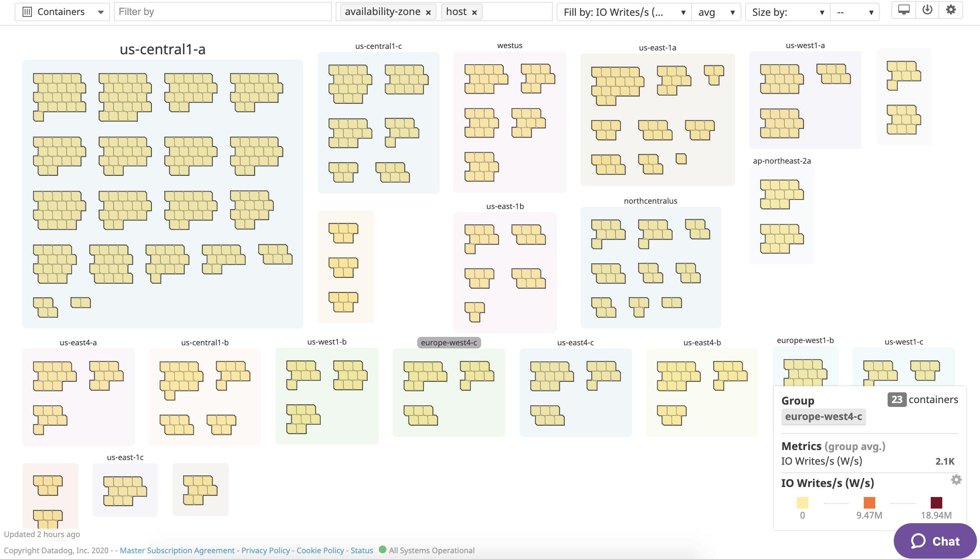Click the Privacy Policy link in the footer
This screenshot has width=980, height=559.
click(265, 550)
